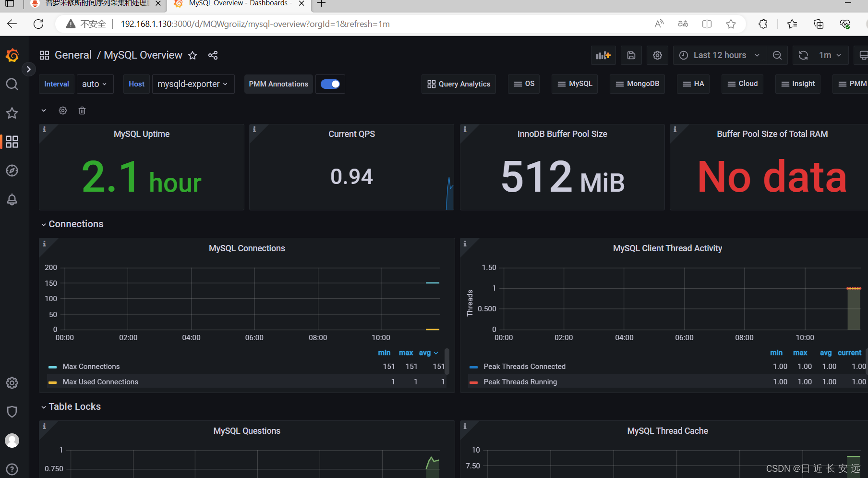Open General folder breadcrumb
This screenshot has width=868, height=478.
tap(73, 55)
